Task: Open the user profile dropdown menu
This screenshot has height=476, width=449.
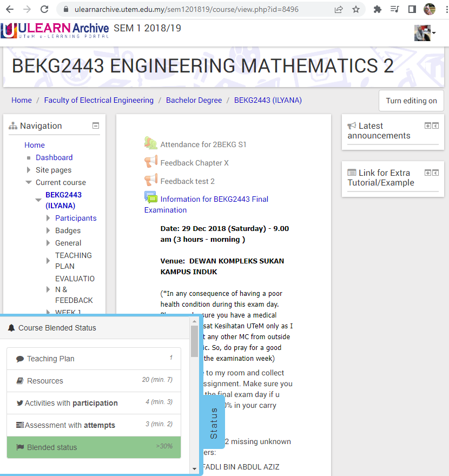Action: [425, 32]
